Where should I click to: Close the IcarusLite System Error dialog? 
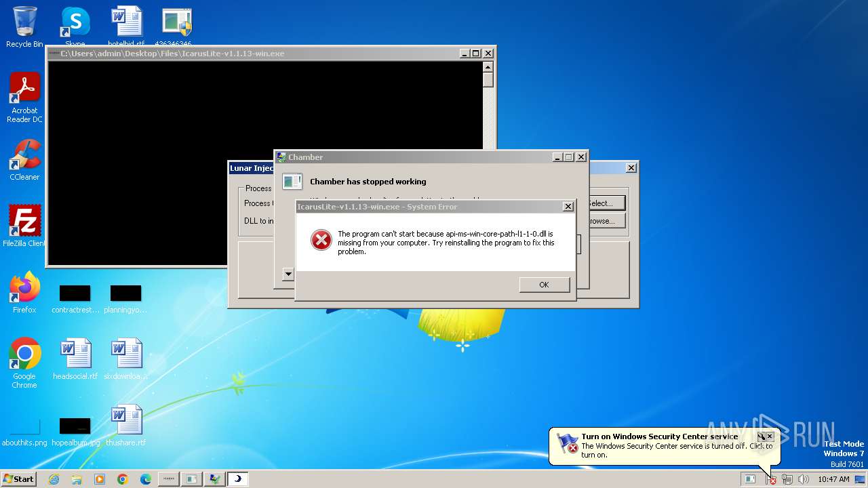[568, 207]
